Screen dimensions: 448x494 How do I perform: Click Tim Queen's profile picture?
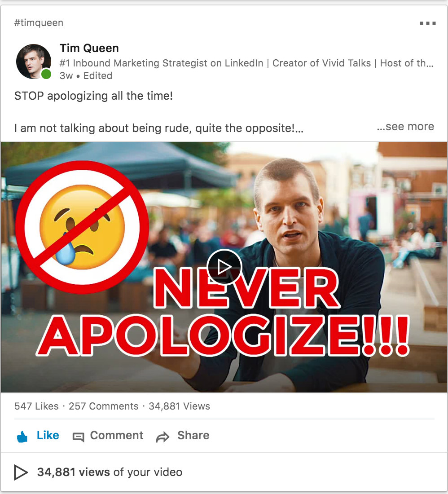[x=33, y=62]
